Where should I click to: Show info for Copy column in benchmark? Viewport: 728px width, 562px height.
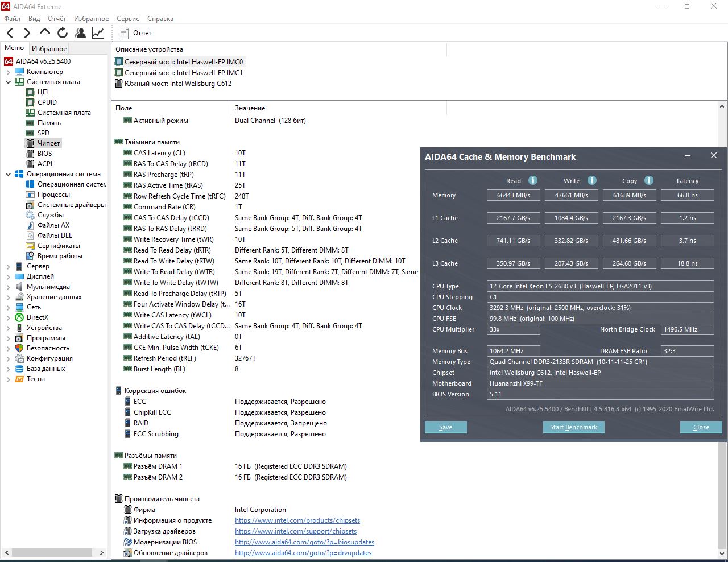tap(649, 180)
